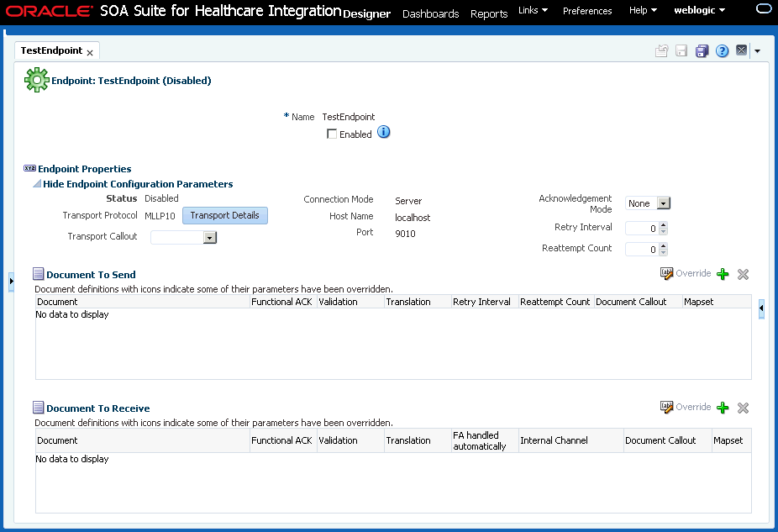Decrease the Retry Interval value
The image size is (778, 532).
(x=664, y=232)
